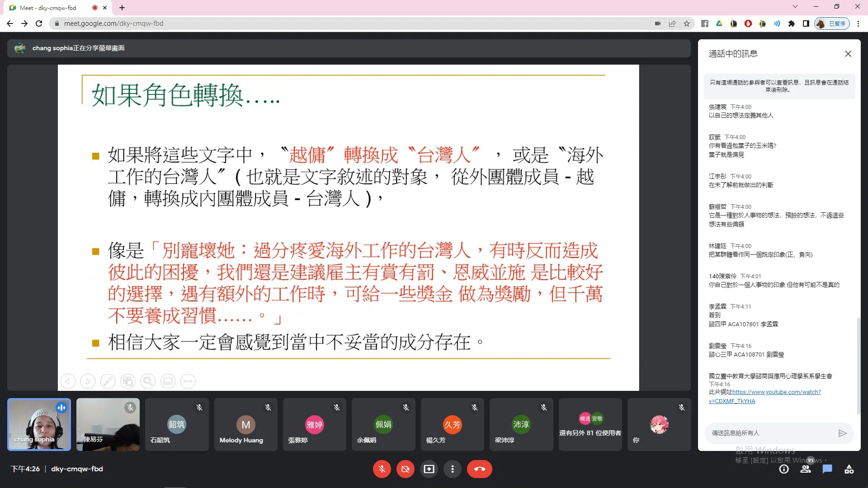The width and height of the screenshot is (868, 488).
Task: Toggle the slide subtitles icon
Action: tap(168, 381)
